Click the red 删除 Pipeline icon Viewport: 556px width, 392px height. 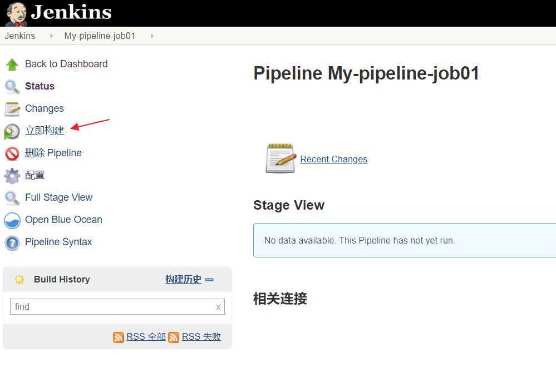(12, 153)
